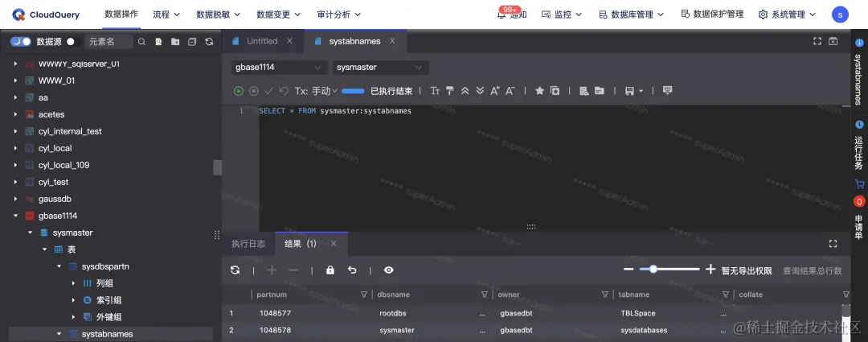The height and width of the screenshot is (342, 868).
Task: Expand the gaussdb data source node
Action: click(15, 199)
